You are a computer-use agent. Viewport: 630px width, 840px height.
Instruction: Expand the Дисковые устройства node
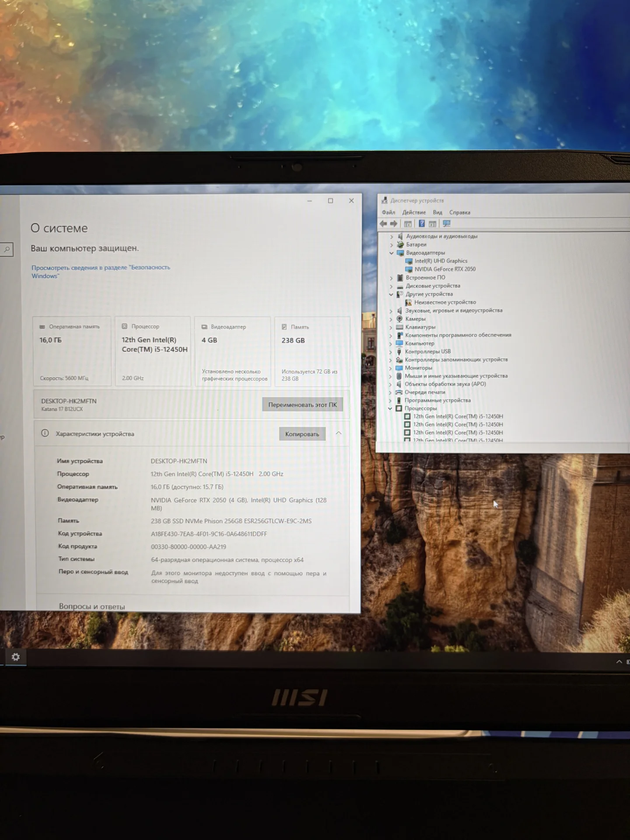tap(391, 286)
